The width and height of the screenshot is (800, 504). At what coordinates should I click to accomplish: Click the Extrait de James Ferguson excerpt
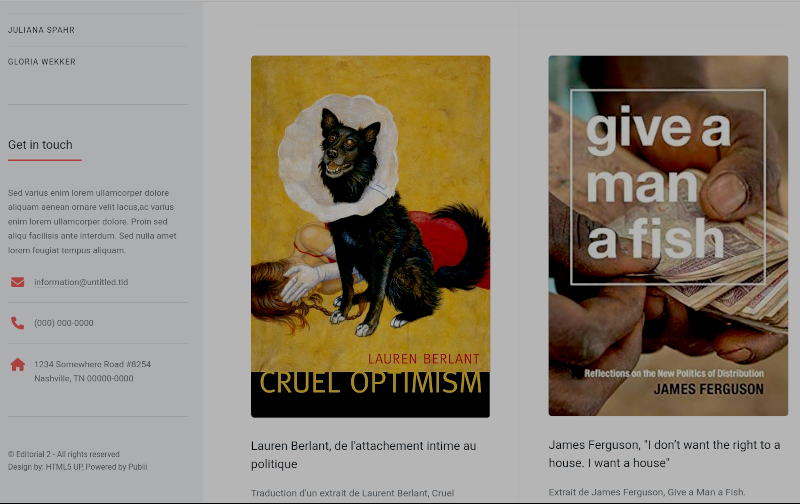pos(647,492)
